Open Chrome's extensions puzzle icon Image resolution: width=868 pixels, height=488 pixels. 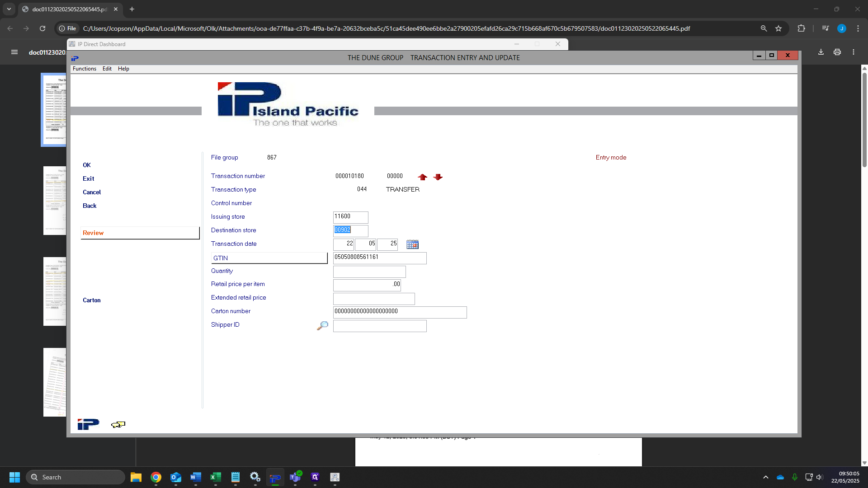[x=801, y=28]
